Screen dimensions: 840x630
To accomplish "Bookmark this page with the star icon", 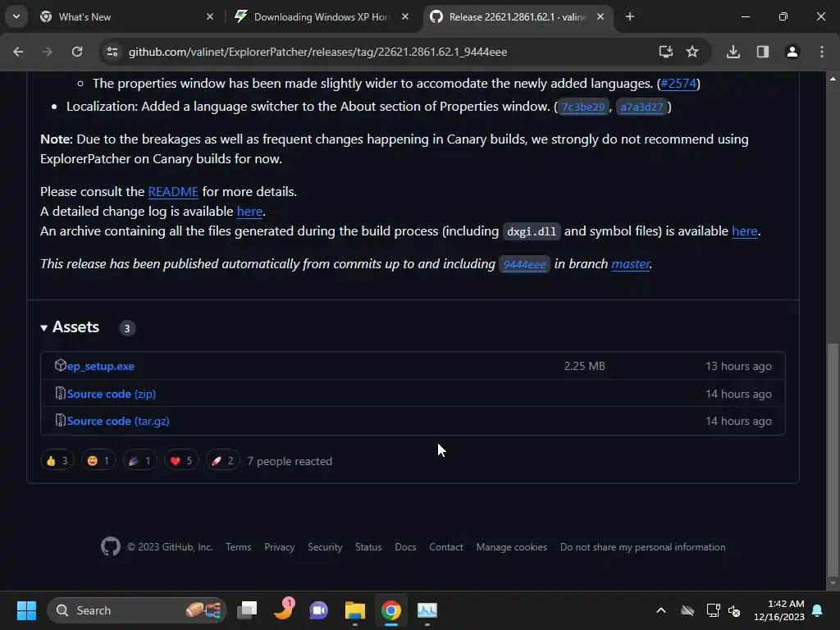I will click(x=692, y=52).
